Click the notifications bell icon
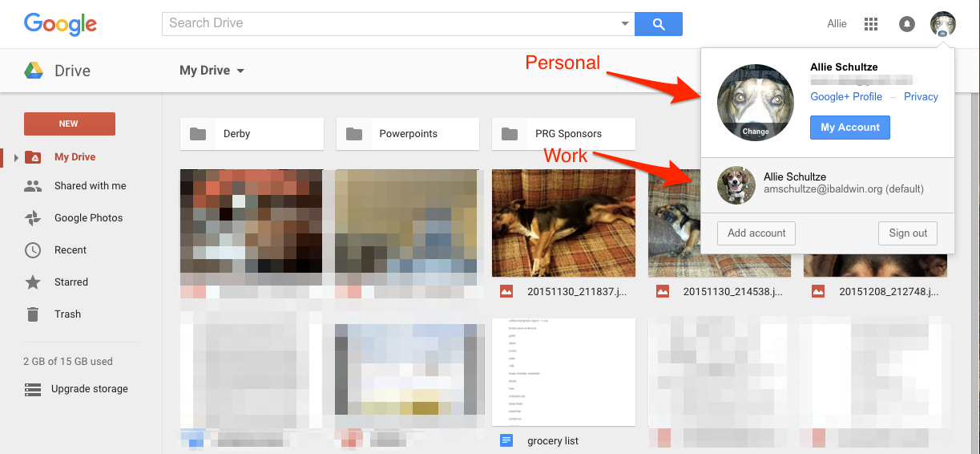 [x=906, y=24]
